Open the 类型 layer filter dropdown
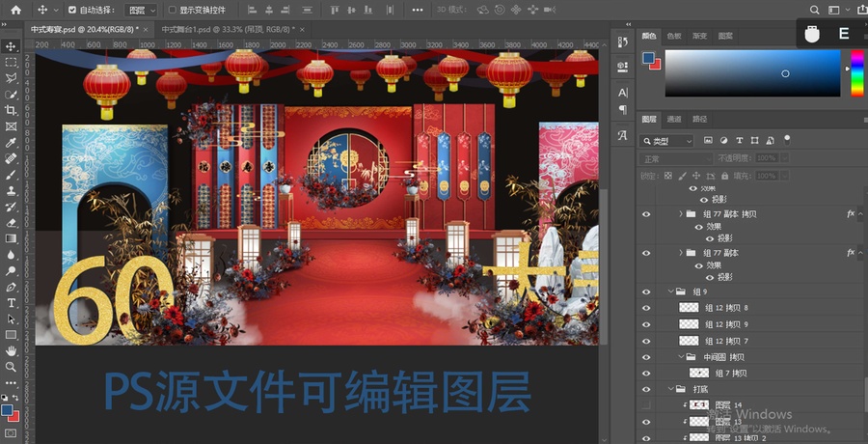The height and width of the screenshot is (444, 868). 665,141
